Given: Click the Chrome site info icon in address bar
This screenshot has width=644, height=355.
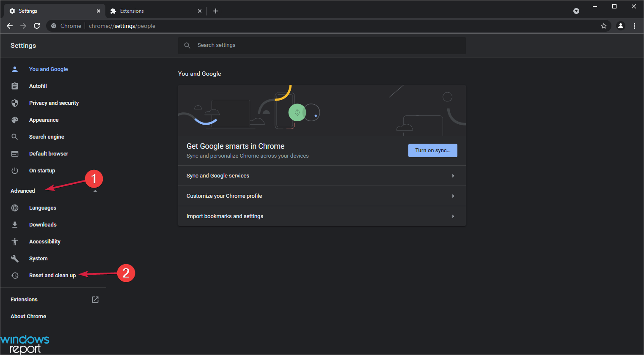Looking at the screenshot, I should pyautogui.click(x=54, y=26).
